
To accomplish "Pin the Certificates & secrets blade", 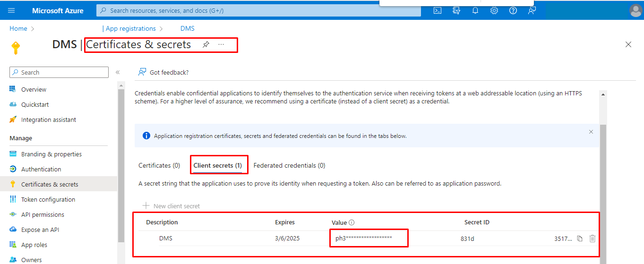I will click(x=206, y=44).
